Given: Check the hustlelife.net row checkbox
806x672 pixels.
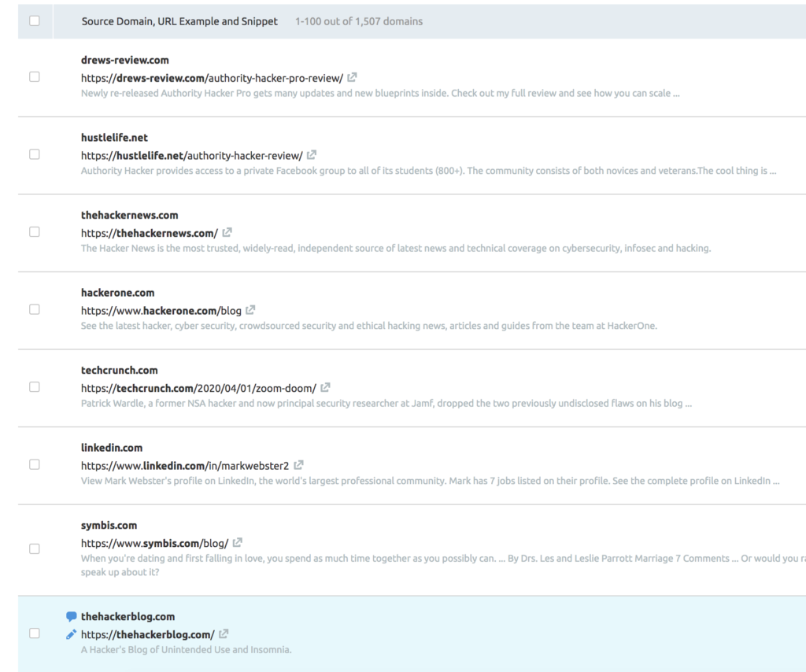Looking at the screenshot, I should pos(35,155).
